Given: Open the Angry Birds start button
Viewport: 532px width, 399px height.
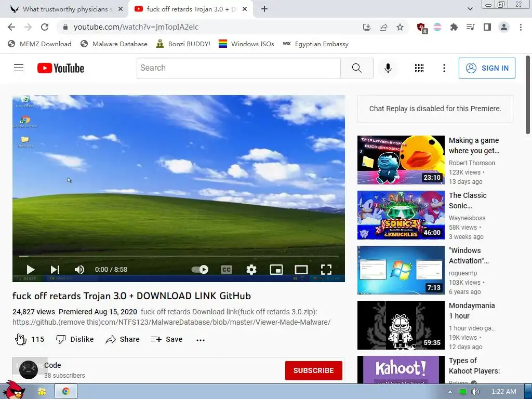Looking at the screenshot, I should click(x=13, y=390).
